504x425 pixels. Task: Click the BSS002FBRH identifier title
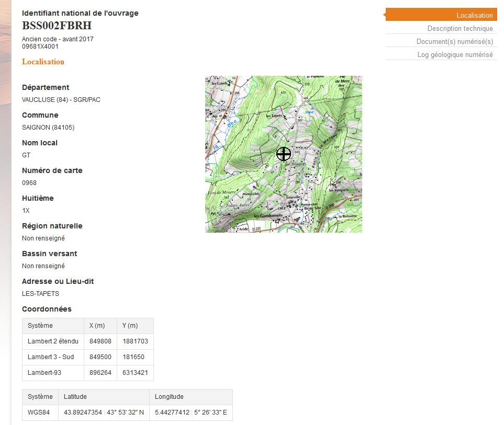(57, 26)
